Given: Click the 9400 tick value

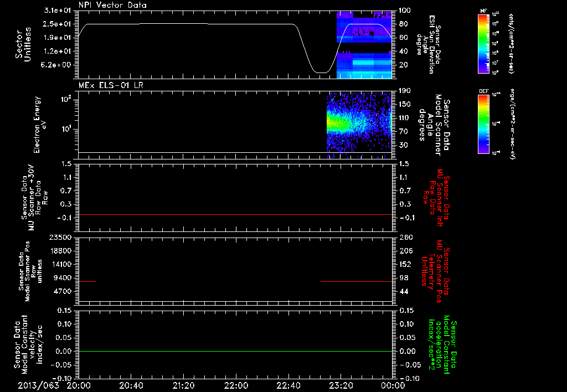Looking at the screenshot, I should (x=63, y=278).
